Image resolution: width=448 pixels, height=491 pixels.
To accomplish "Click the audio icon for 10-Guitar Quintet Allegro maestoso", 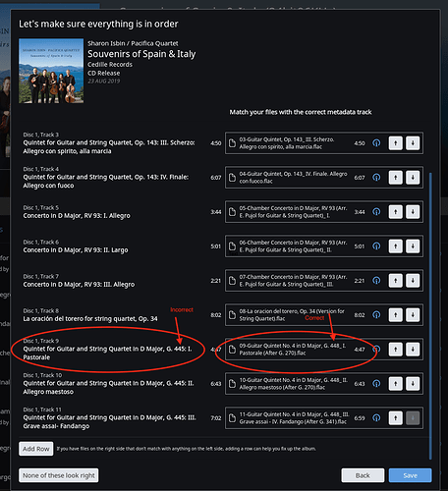I will pyautogui.click(x=376, y=384).
